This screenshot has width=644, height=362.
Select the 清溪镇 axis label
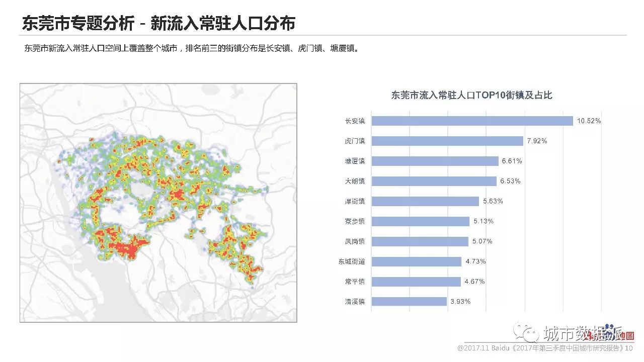coord(355,302)
